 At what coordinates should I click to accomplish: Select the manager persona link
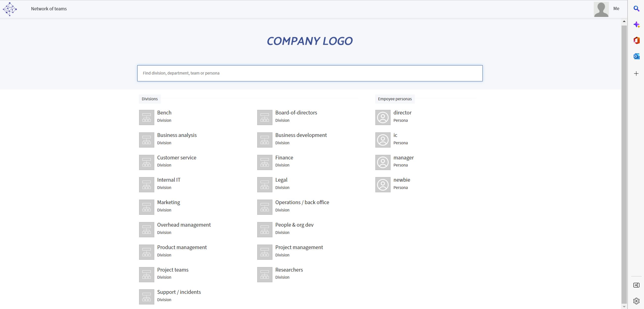(x=403, y=158)
